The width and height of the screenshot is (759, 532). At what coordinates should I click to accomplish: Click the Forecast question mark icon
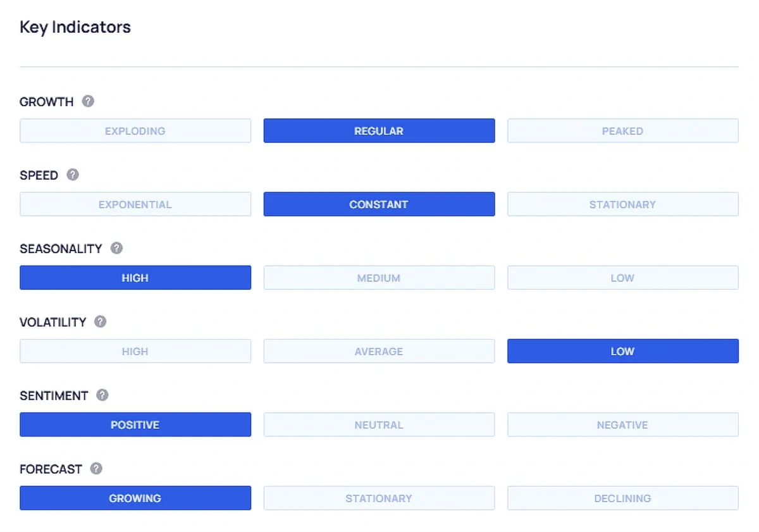tap(95, 468)
